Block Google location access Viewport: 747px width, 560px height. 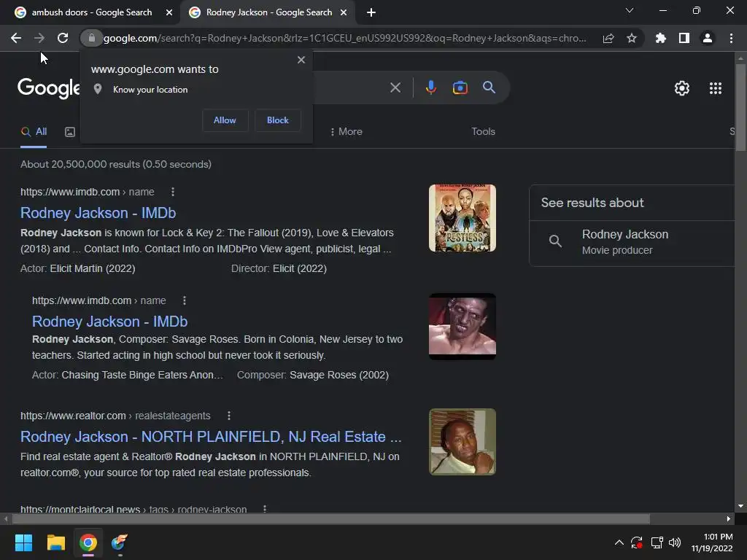278,120
